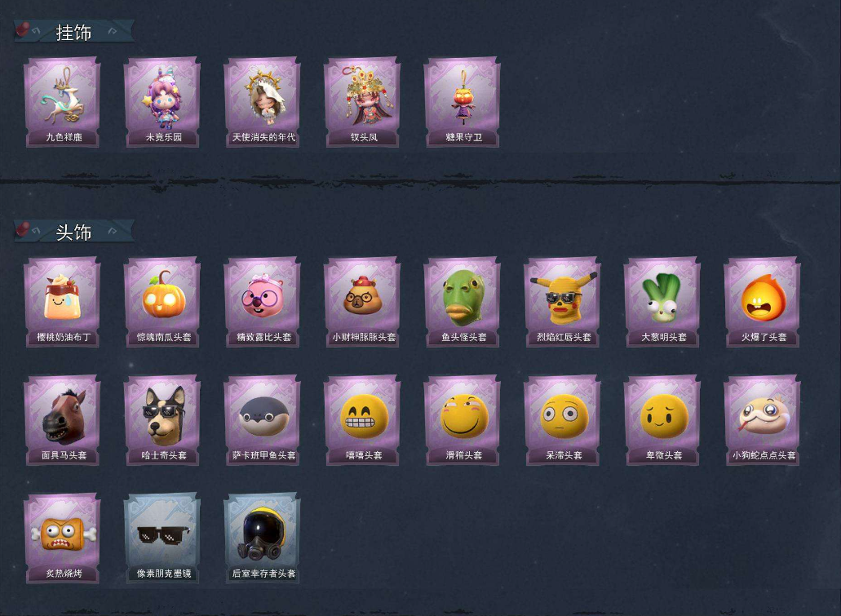
Task: Open the 樱桃奶油布丁 pudding headwear
Action: point(63,302)
